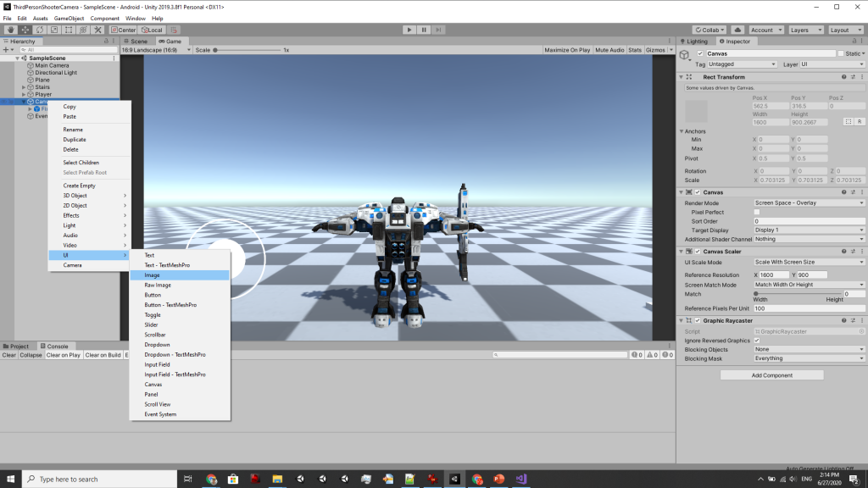
Task: Click the anchor presets box
Action: click(x=697, y=111)
